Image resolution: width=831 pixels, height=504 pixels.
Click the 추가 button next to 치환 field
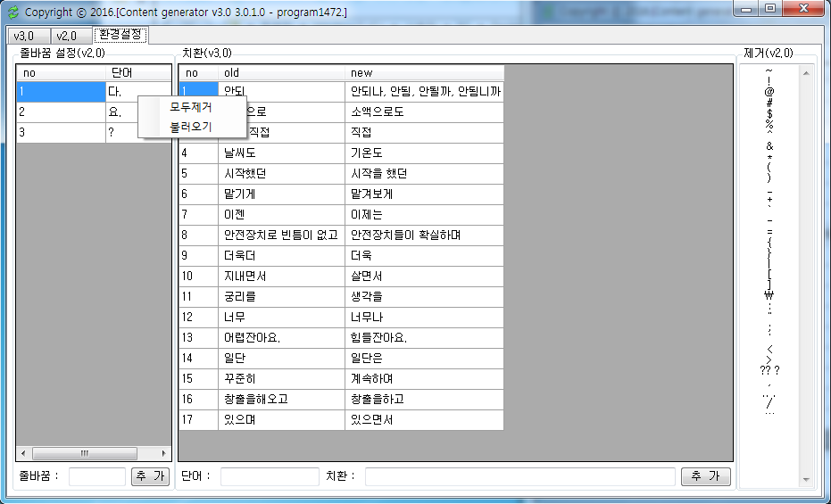click(705, 476)
